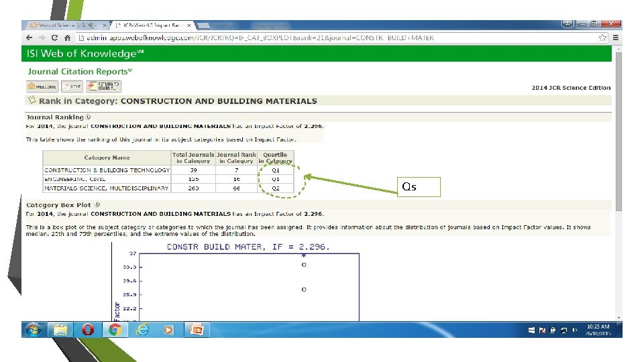This screenshot has width=644, height=362.
Task: Click the Quartile in Category column header
Action: (x=275, y=158)
